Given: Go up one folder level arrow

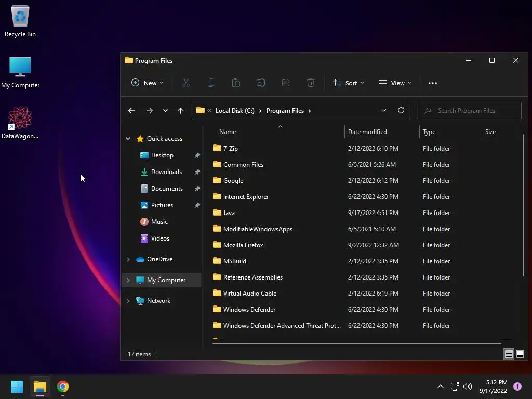Looking at the screenshot, I should coord(180,111).
